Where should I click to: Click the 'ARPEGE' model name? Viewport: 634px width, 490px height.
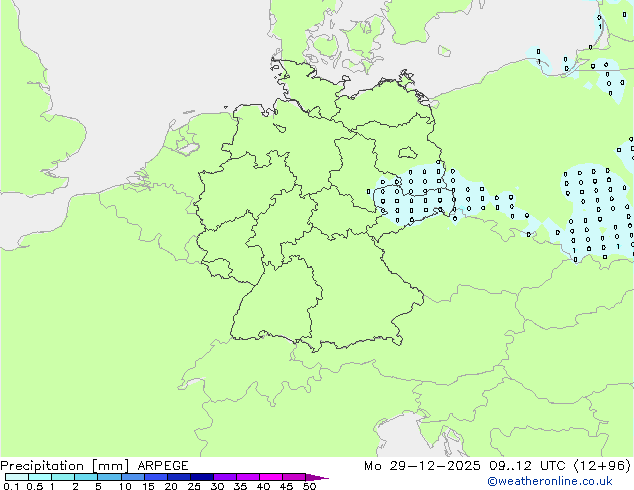point(163,466)
